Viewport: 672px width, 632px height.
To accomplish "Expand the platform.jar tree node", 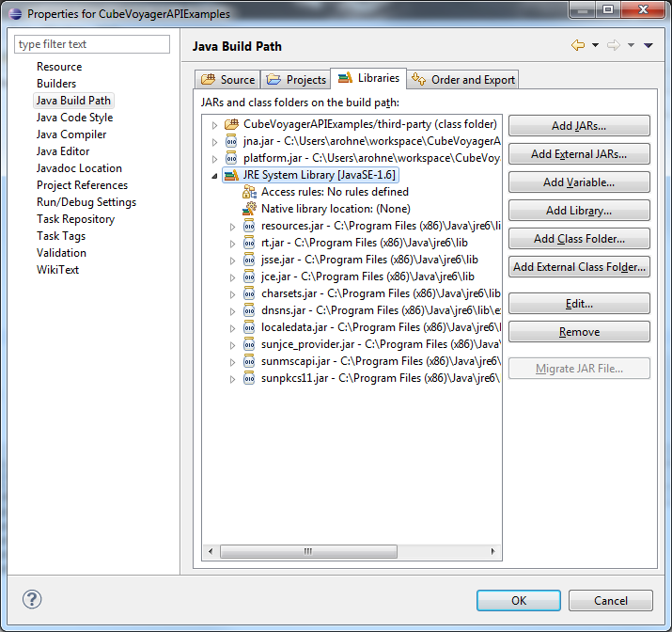I will 214,159.
